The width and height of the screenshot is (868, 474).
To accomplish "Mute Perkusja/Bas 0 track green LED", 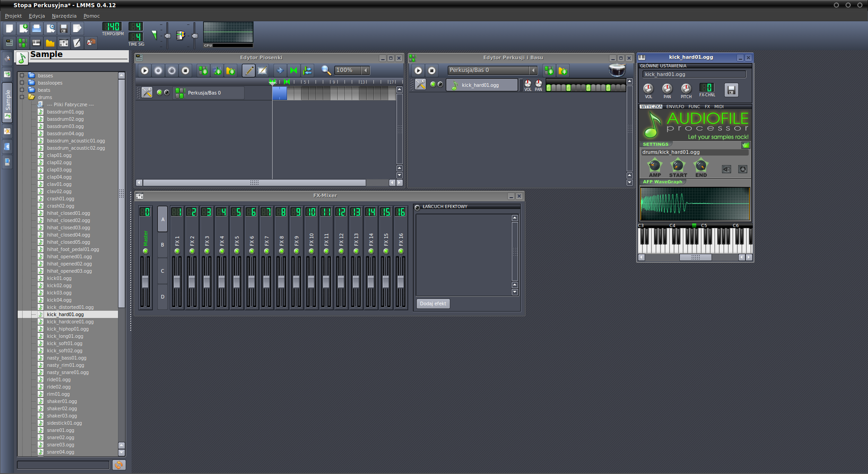I will click(x=159, y=92).
